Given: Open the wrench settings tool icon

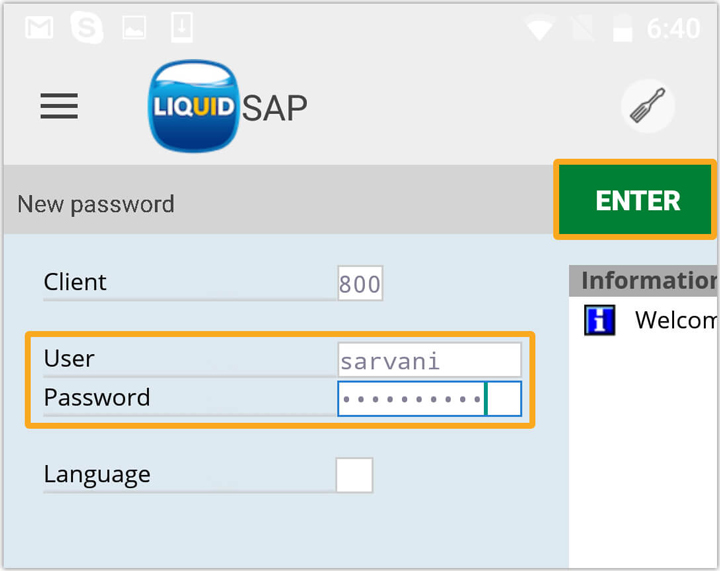Looking at the screenshot, I should (646, 106).
